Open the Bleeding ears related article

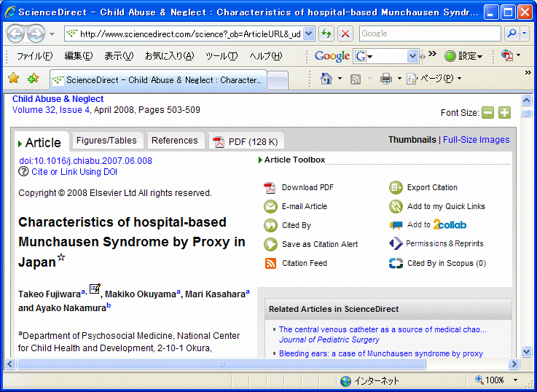click(x=381, y=353)
